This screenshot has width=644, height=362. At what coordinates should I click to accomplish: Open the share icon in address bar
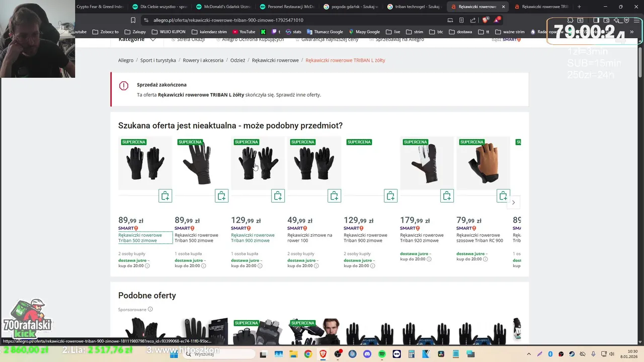tap(473, 20)
